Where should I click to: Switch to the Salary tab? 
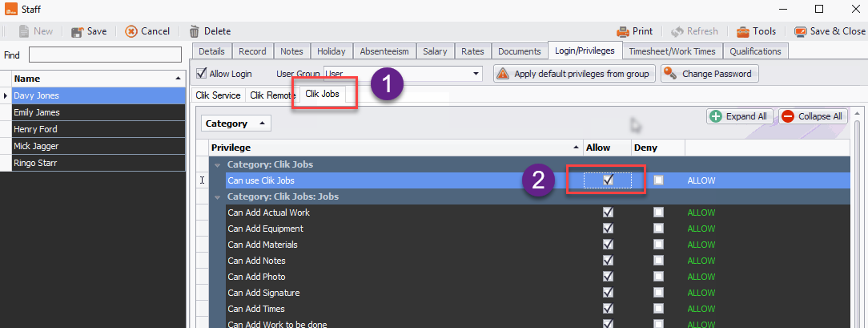coord(436,51)
